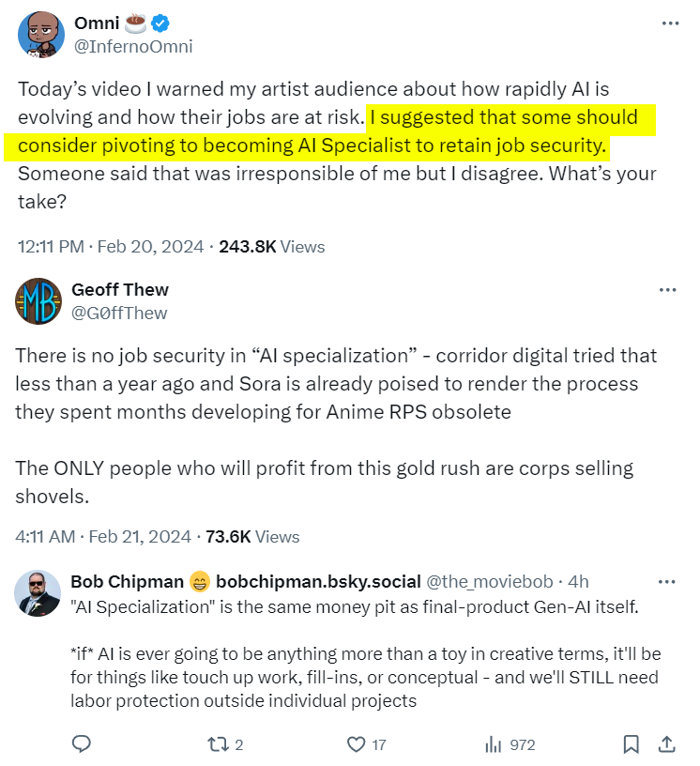Viewport: 700px width, 766px height.
Task: Share Bob Chipman's post
Action: (x=666, y=744)
